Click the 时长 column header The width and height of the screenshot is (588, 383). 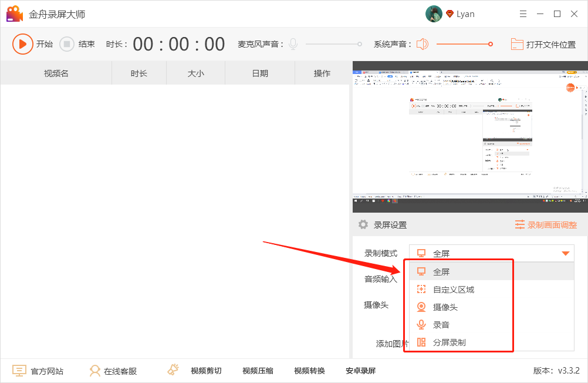139,73
